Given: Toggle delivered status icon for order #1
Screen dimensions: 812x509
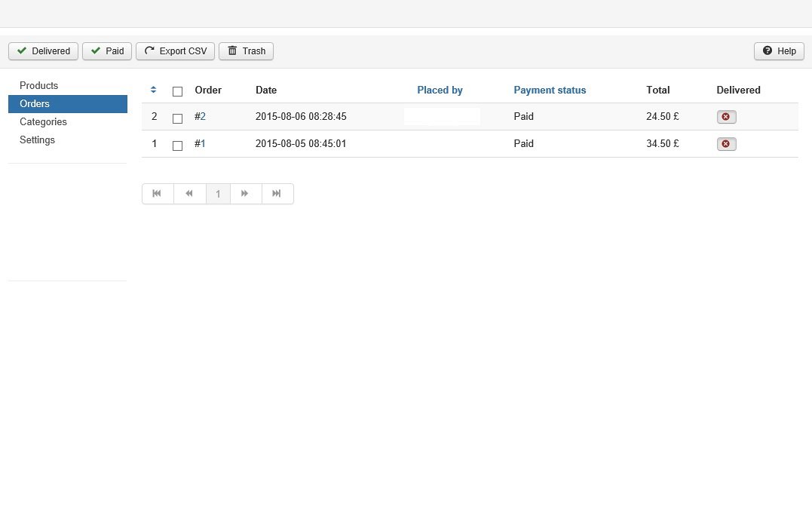Looking at the screenshot, I should click(726, 144).
